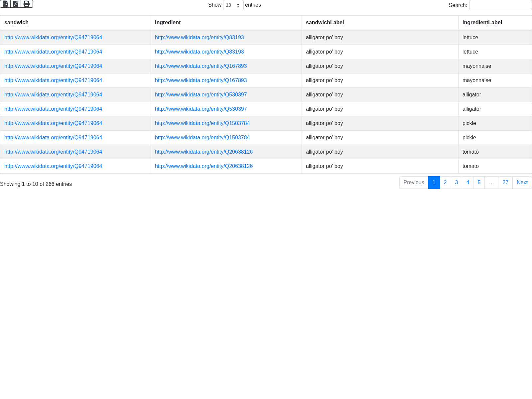The image size is (532, 399).
Task: Select page 4 in pagination
Action: click(x=467, y=183)
